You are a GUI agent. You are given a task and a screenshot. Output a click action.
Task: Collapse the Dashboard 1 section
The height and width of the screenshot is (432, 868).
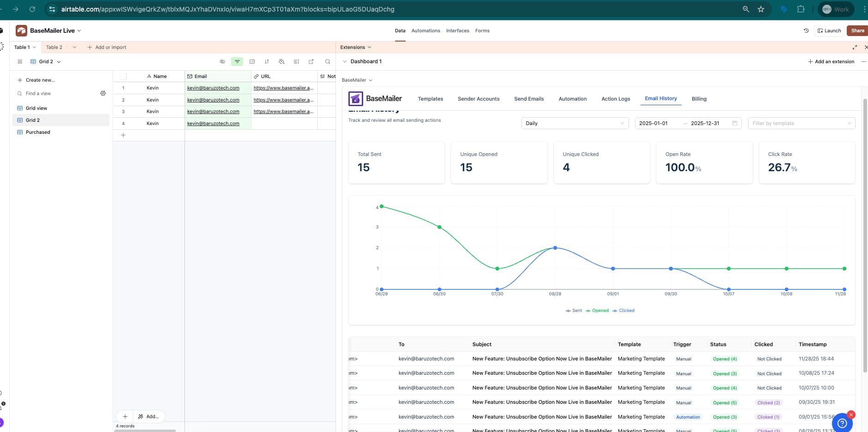click(x=345, y=61)
